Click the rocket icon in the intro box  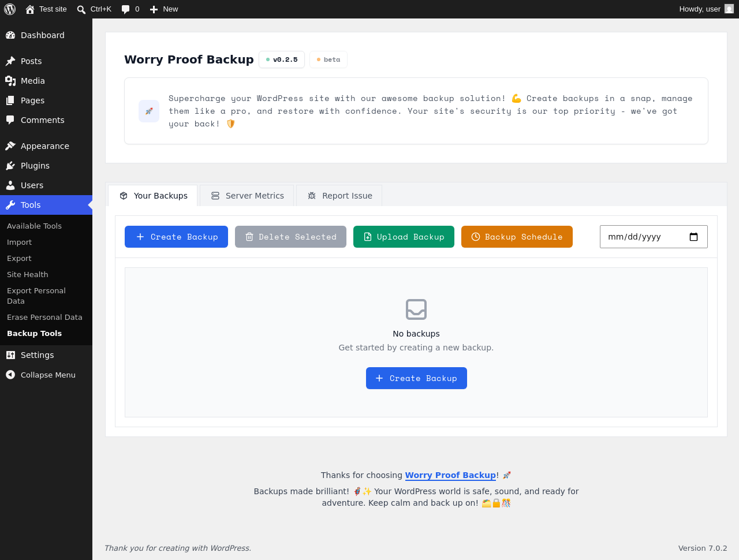point(149,111)
